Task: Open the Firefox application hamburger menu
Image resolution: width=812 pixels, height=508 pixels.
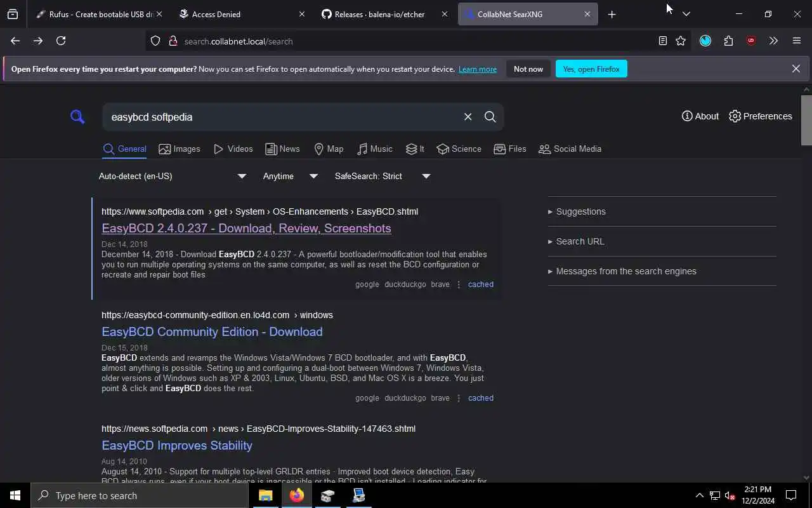Action: 797,41
